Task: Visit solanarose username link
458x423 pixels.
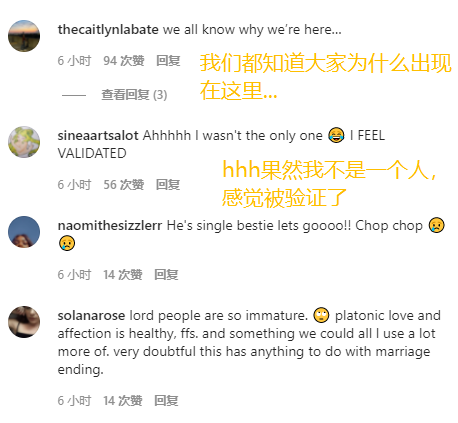Action: coord(91,316)
